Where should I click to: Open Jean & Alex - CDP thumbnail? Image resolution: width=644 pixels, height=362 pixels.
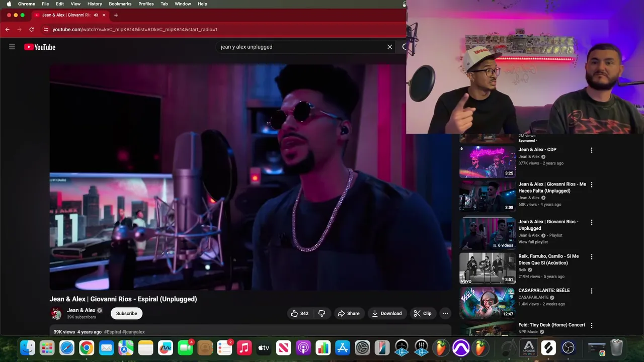pyautogui.click(x=488, y=162)
